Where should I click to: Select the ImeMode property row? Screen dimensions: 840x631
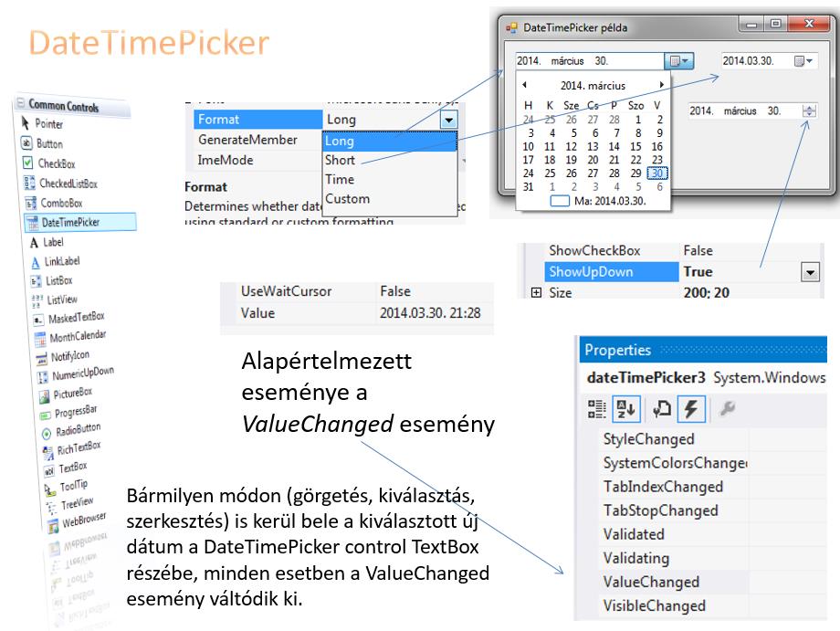click(257, 160)
